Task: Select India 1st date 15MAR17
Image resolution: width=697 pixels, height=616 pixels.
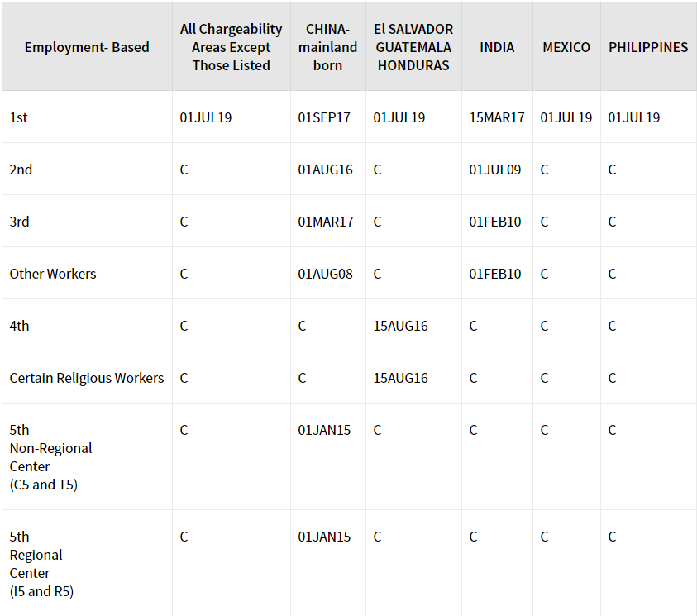Action: coord(497,117)
